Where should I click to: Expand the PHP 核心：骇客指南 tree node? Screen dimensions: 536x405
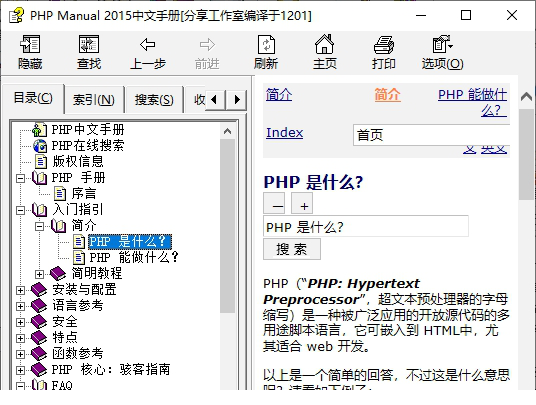21,370
